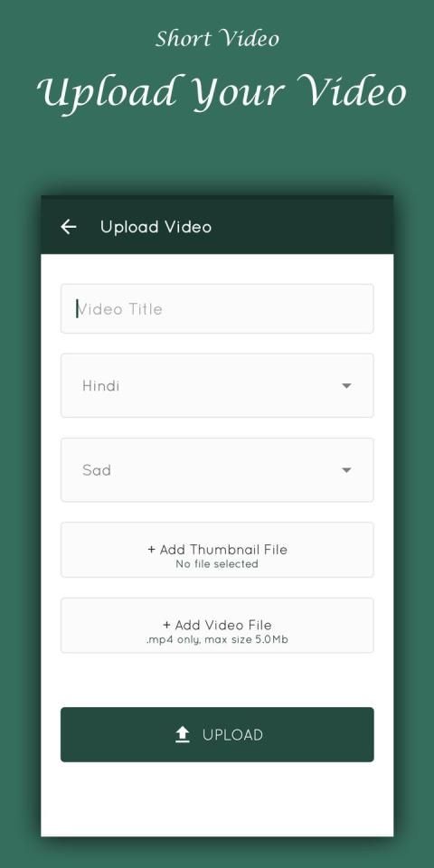
Task: Click the .mp4 only max size note
Action: (x=217, y=639)
